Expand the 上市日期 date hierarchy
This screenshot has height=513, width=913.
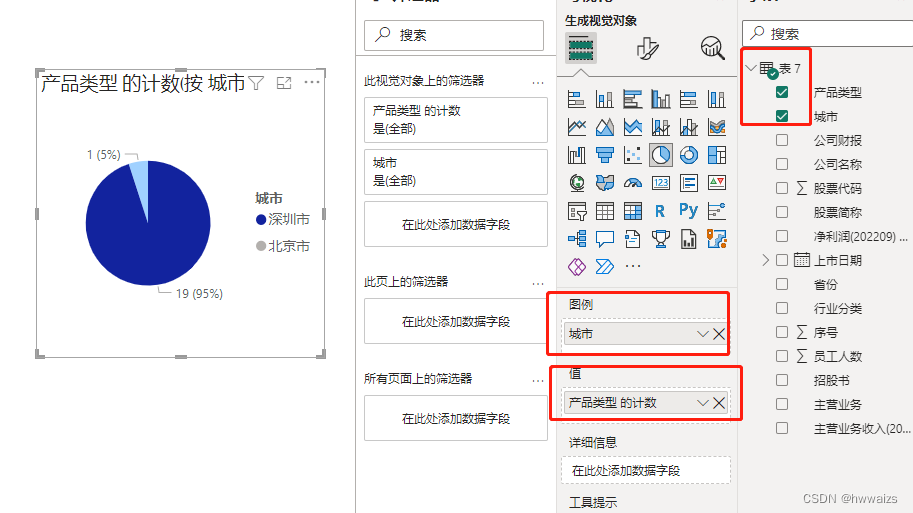[766, 260]
